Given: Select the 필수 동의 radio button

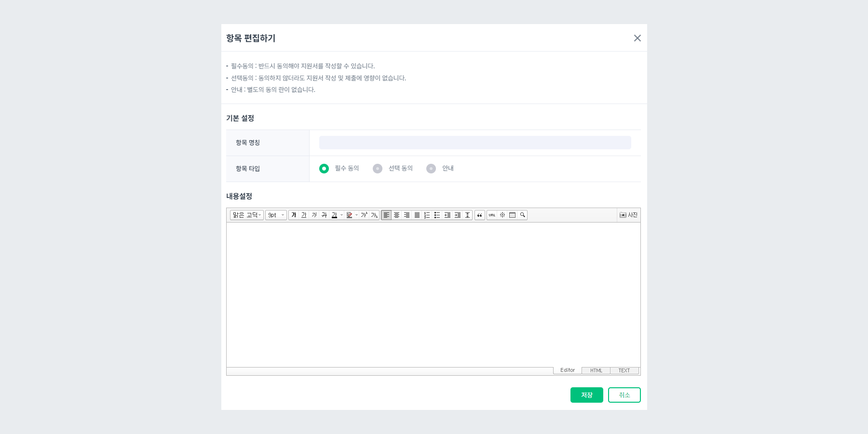Looking at the screenshot, I should [x=324, y=168].
